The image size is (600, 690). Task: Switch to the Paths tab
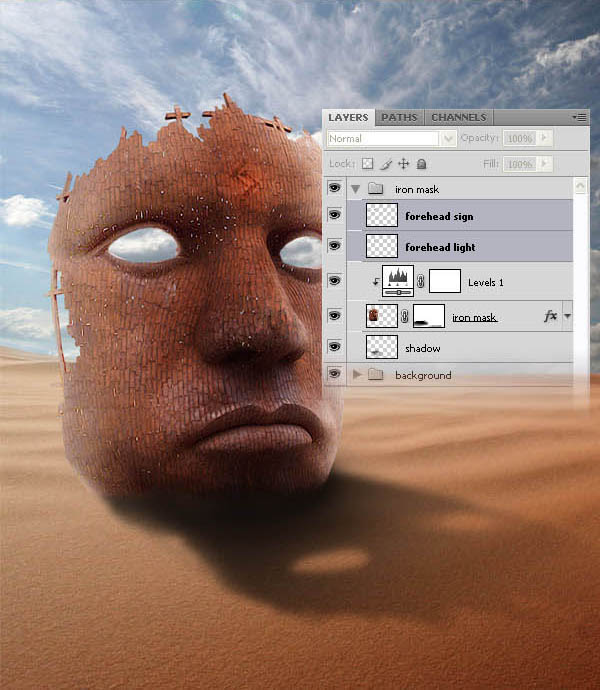click(399, 117)
